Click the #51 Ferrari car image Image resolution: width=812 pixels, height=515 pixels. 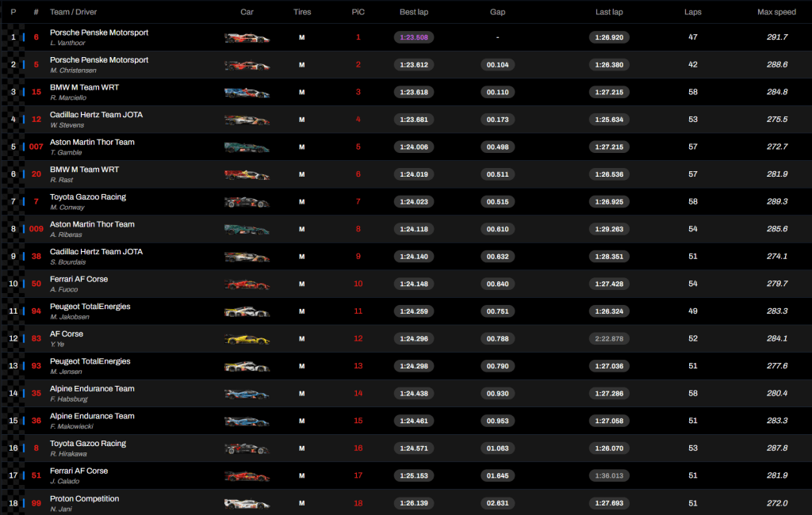pyautogui.click(x=247, y=475)
